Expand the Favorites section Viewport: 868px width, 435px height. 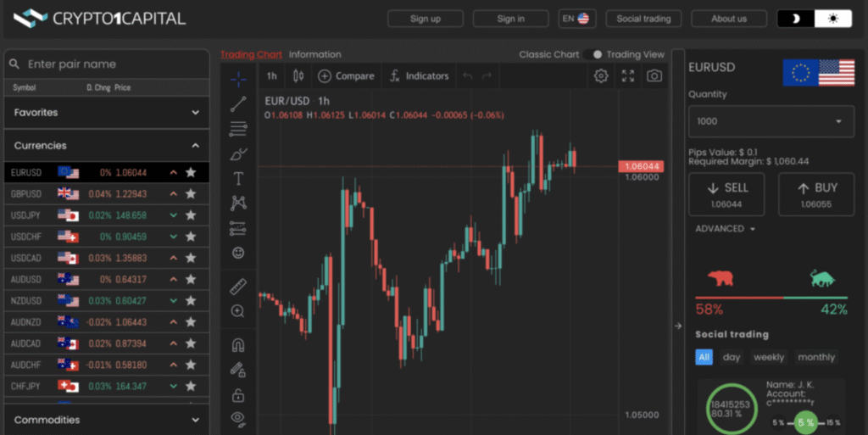pos(107,112)
